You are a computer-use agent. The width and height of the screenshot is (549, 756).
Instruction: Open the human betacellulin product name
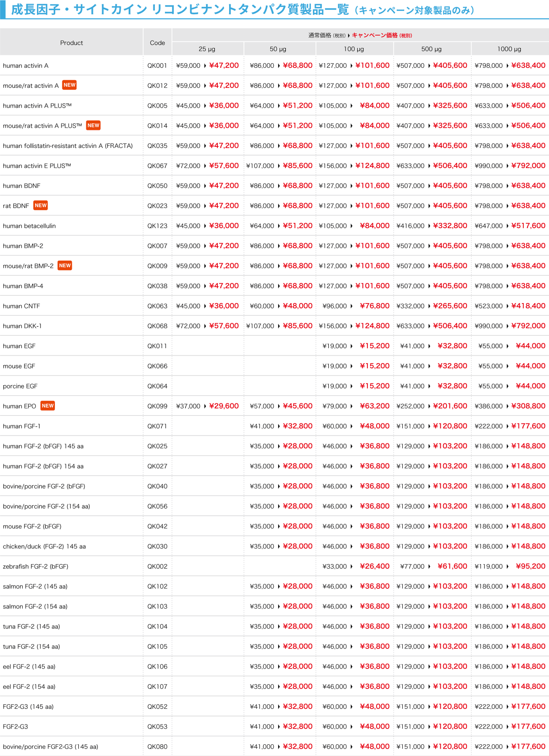tap(29, 226)
